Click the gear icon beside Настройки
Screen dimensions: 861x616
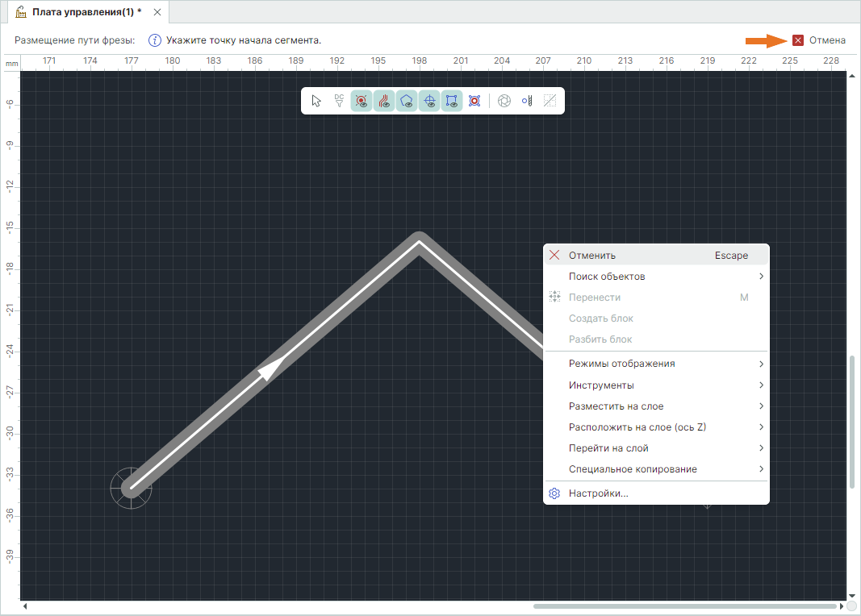pyautogui.click(x=554, y=493)
